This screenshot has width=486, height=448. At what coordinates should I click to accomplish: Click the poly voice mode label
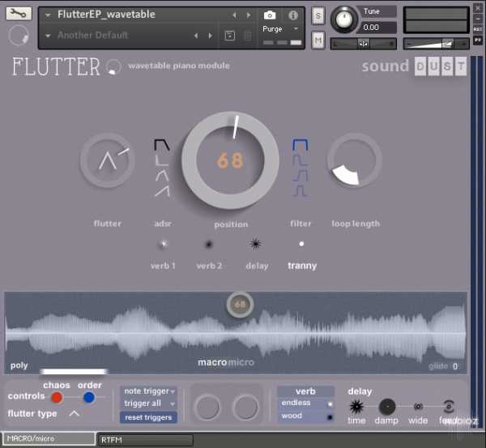pyautogui.click(x=19, y=365)
